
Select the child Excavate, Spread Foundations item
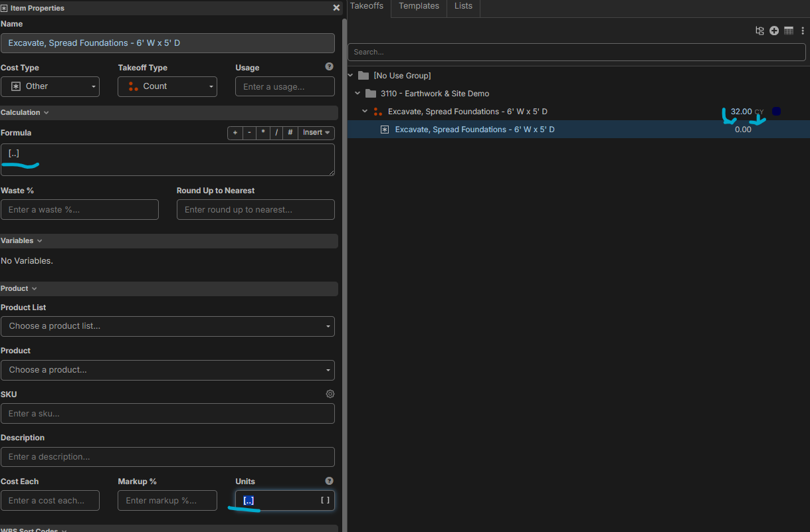click(474, 130)
